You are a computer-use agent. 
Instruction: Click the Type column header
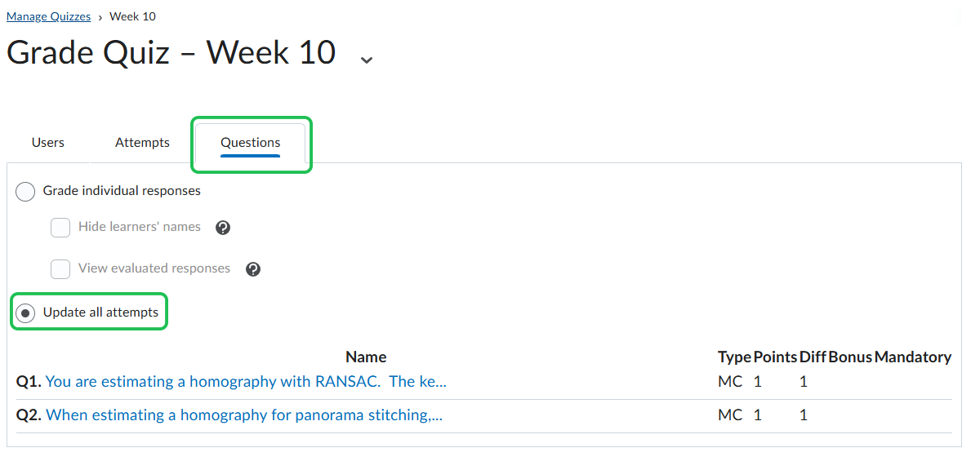pyautogui.click(x=734, y=357)
